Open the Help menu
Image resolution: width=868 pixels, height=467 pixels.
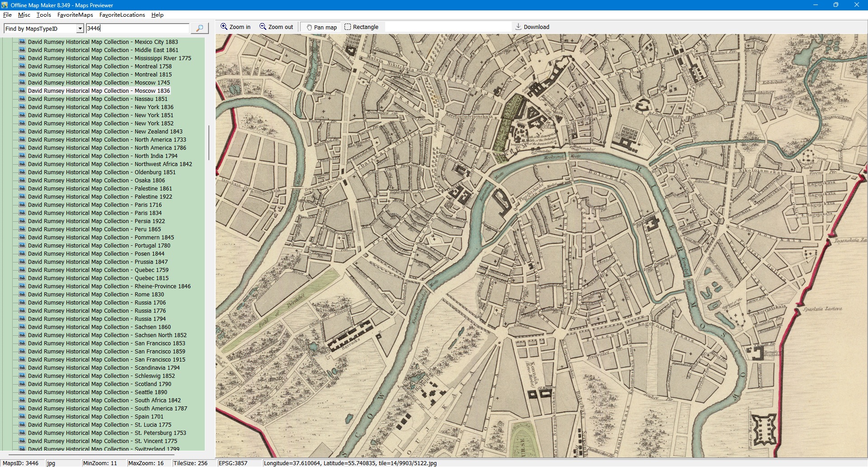tap(157, 15)
